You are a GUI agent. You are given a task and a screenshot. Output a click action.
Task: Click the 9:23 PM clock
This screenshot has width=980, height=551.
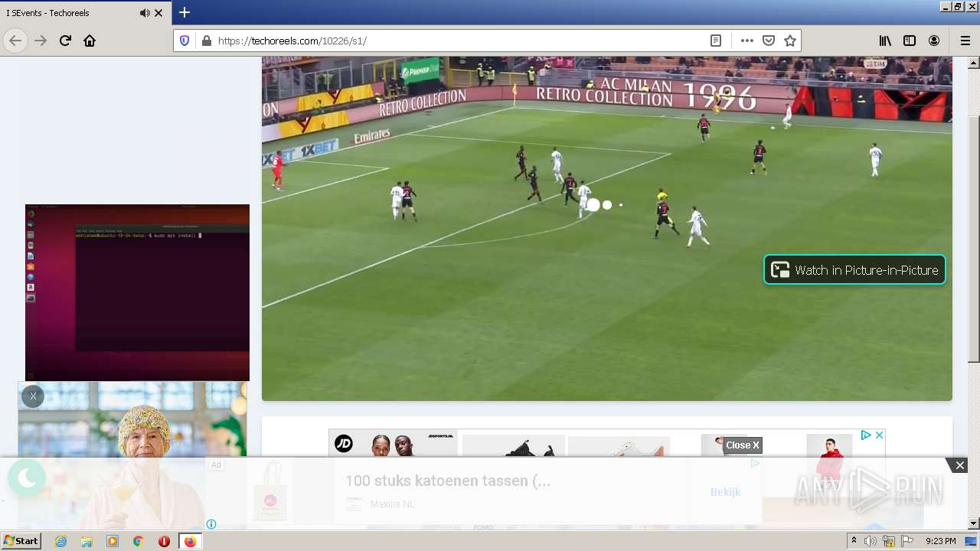pos(940,541)
